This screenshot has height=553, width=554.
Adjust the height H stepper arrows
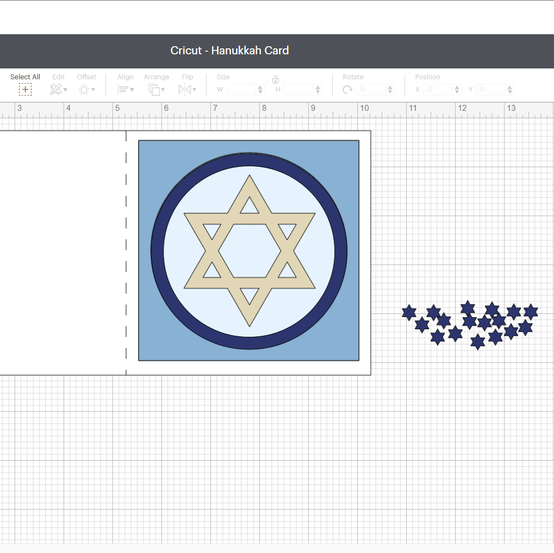point(318,89)
